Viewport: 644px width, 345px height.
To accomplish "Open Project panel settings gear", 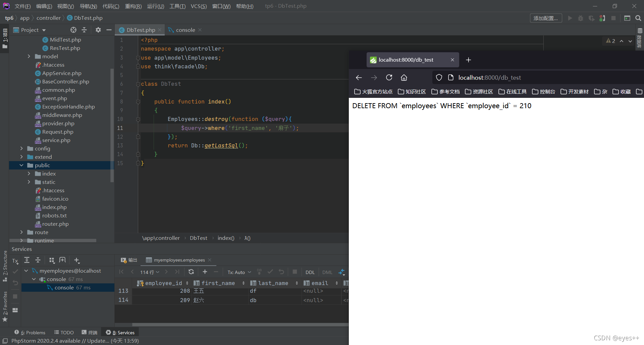I will tap(98, 30).
